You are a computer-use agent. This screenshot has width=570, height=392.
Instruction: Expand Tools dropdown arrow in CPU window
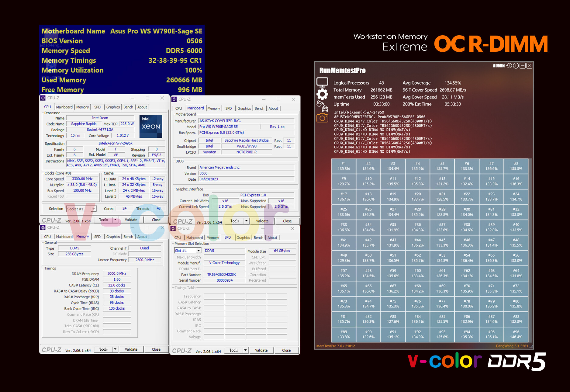(115, 220)
